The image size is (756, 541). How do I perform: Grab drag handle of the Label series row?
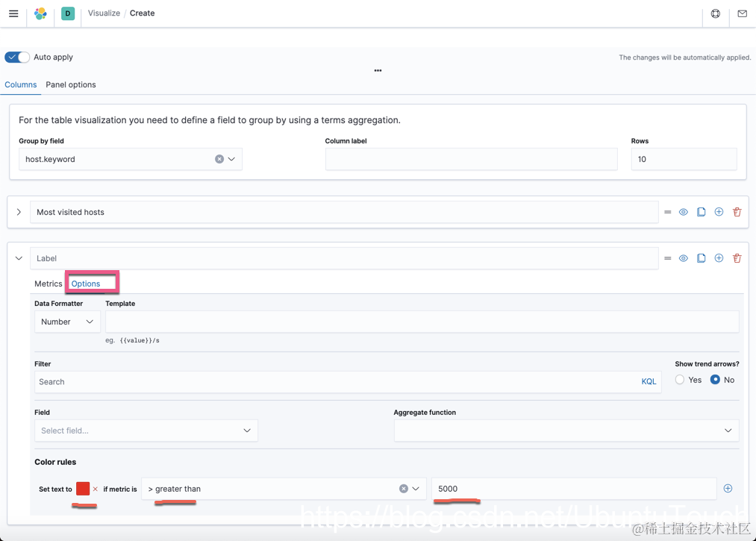(x=668, y=258)
